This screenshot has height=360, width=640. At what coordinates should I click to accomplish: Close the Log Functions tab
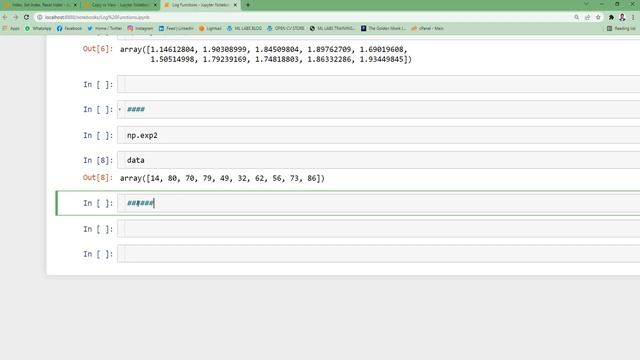[235, 5]
